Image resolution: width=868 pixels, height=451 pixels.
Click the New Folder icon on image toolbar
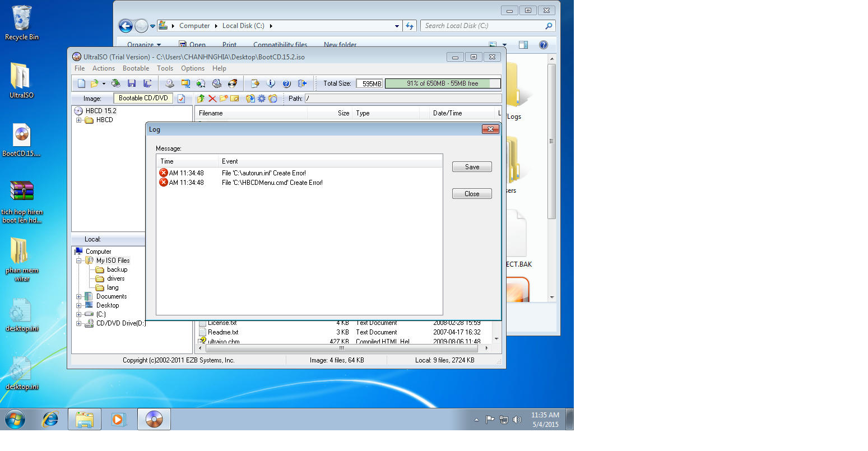223,99
